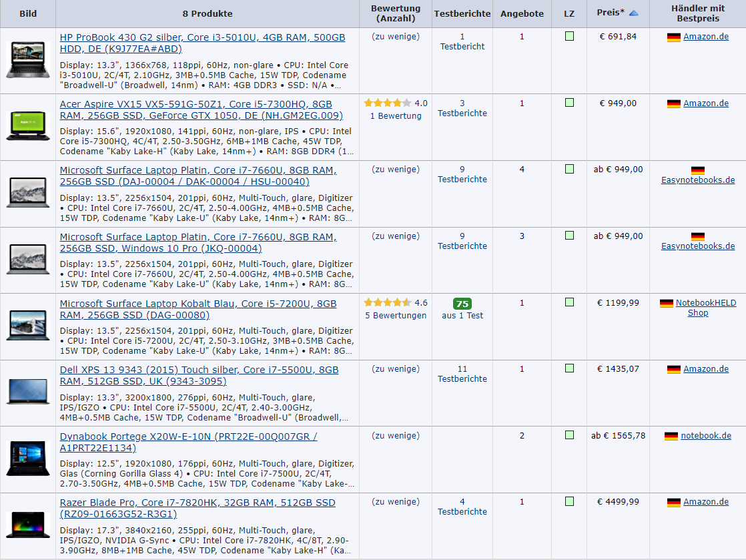Click the Preis* column header

tap(617, 13)
